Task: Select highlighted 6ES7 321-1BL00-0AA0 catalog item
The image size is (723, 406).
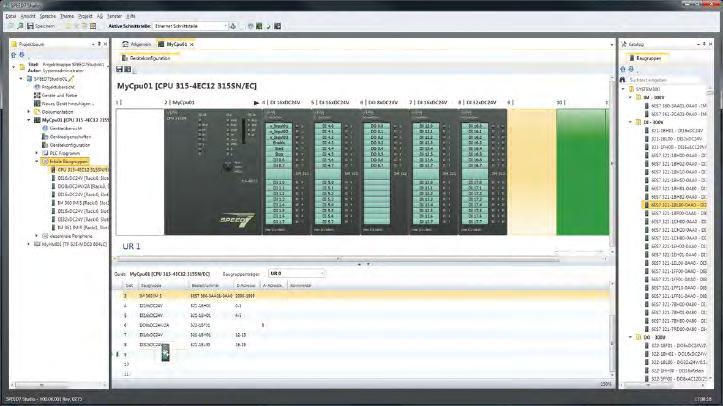Action: click(x=676, y=205)
